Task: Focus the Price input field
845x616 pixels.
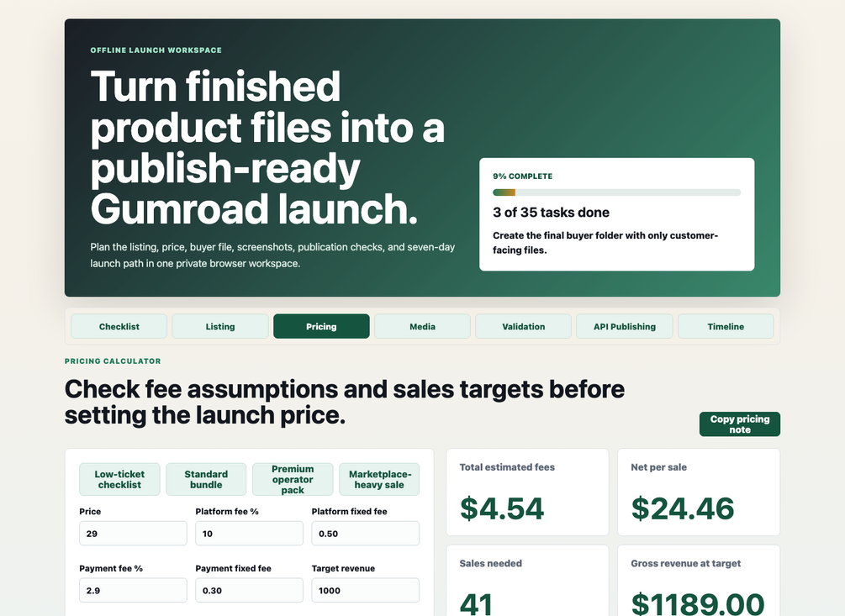Action: (x=133, y=533)
